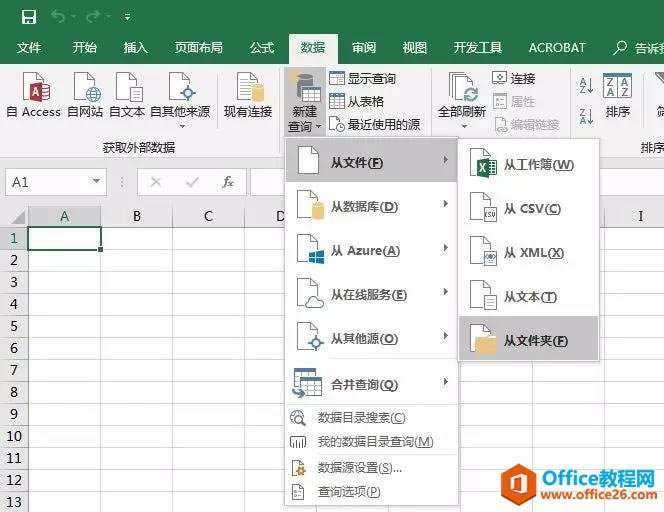The width and height of the screenshot is (664, 512).
Task: Select column C header
Action: coord(208,216)
